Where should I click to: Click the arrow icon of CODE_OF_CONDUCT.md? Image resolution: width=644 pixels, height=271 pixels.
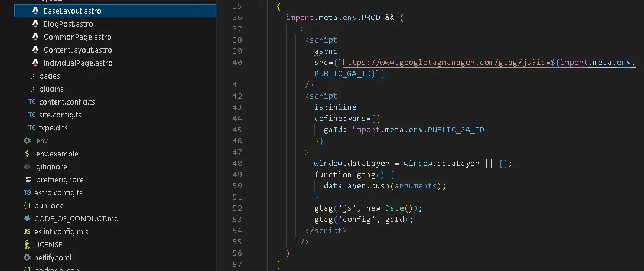27,219
